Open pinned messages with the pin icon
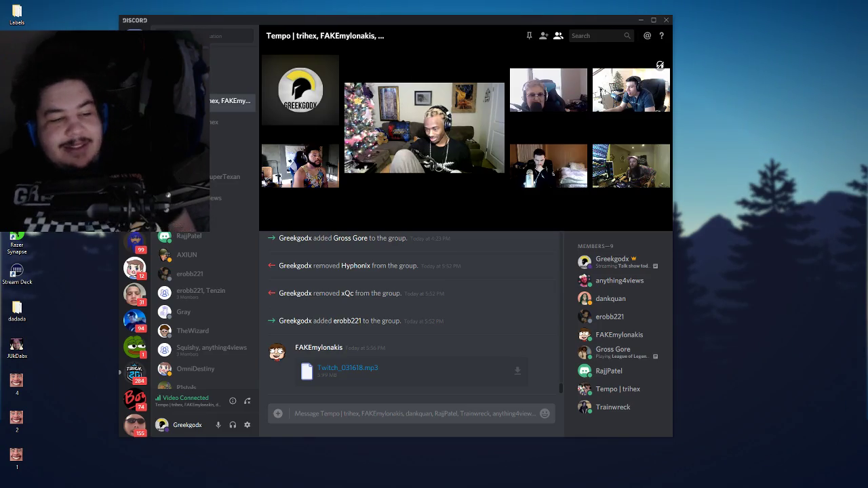 [529, 36]
